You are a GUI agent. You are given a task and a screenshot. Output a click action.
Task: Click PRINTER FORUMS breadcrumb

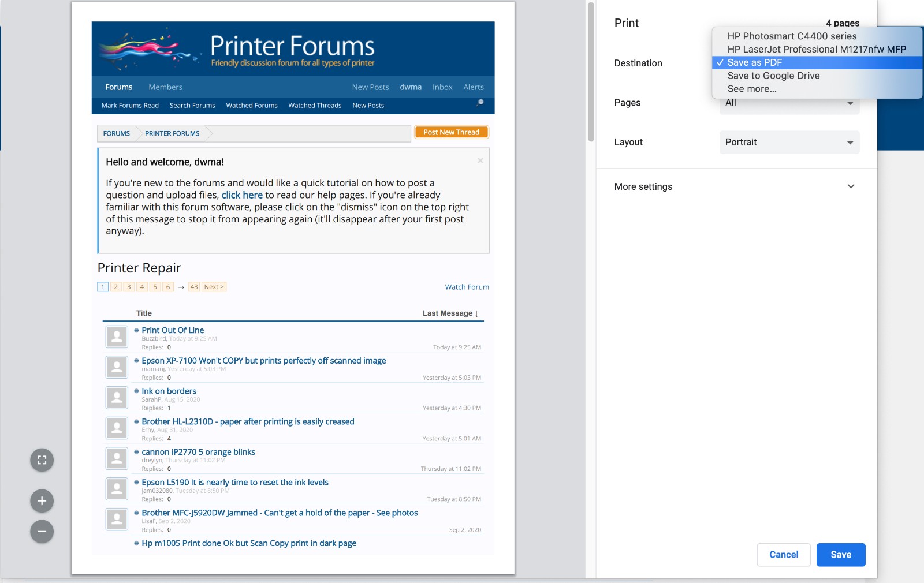[172, 133]
